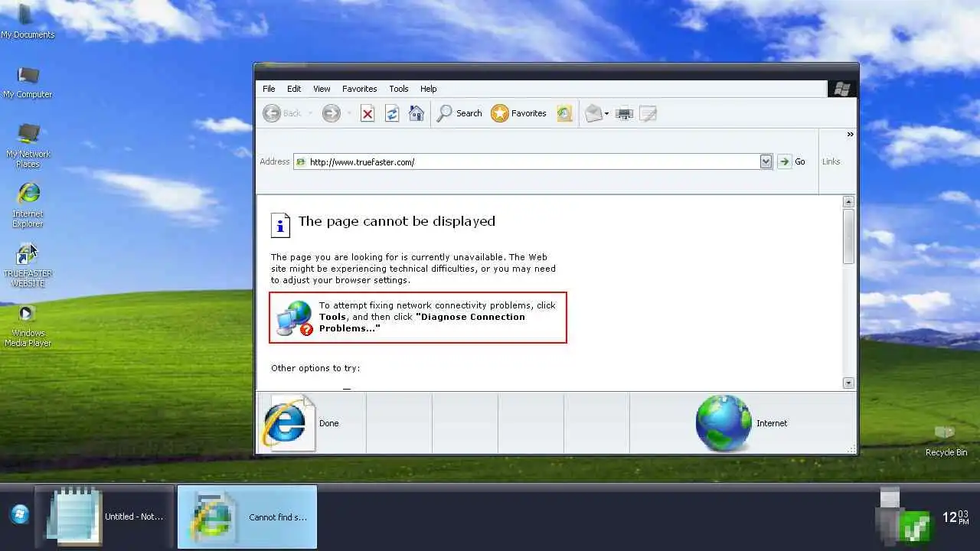Click the Forward arrow button
Image resolution: width=980 pixels, height=551 pixels.
coord(331,113)
